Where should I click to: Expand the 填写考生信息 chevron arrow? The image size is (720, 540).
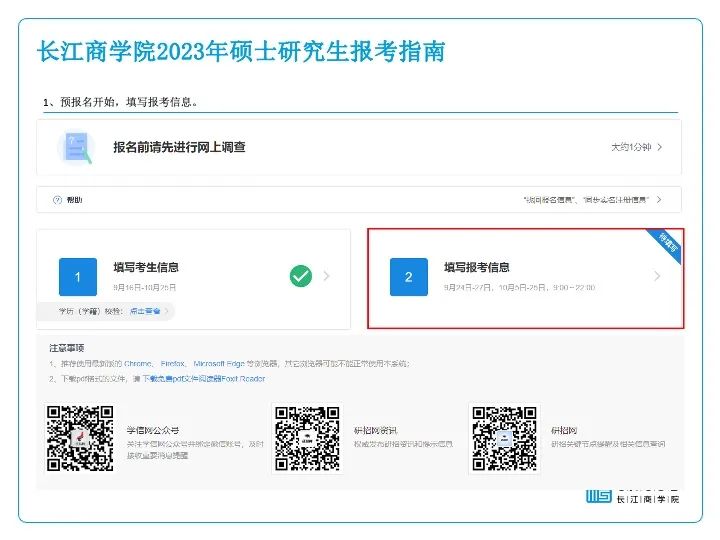click(326, 276)
